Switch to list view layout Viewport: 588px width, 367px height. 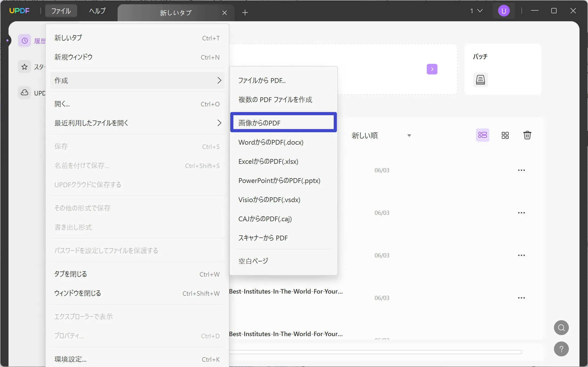[x=483, y=135]
